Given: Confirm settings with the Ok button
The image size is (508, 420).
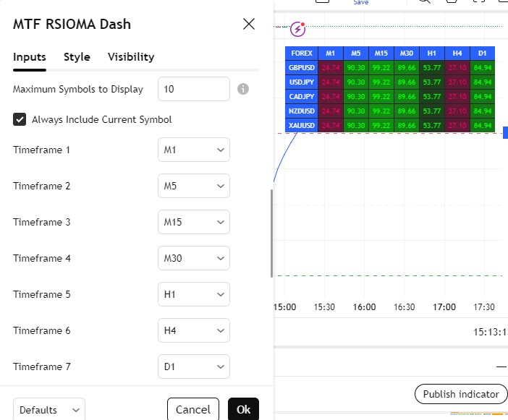Looking at the screenshot, I should [x=243, y=410].
